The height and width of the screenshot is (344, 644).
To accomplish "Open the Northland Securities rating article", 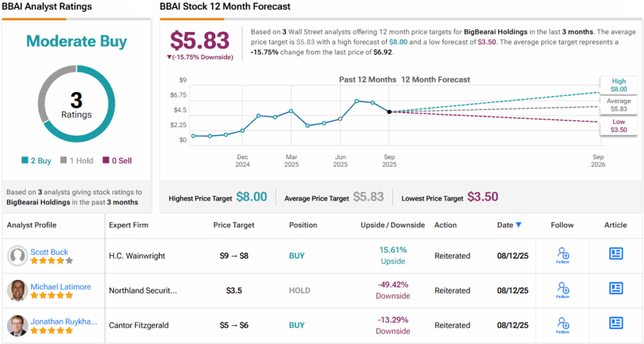I will point(616,288).
